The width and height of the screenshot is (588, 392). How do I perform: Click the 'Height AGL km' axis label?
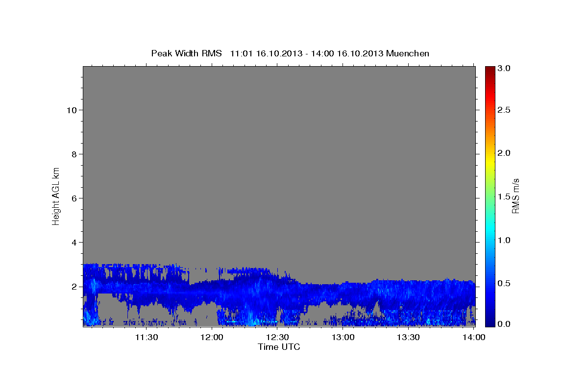point(56,196)
